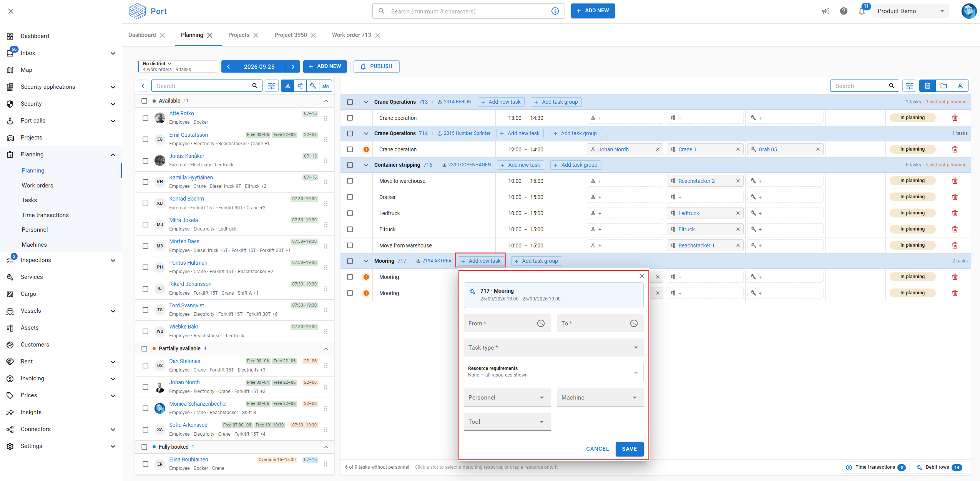This screenshot has height=481, width=980.
Task: Select the Ledtruck task checkbox
Action: [x=350, y=213]
